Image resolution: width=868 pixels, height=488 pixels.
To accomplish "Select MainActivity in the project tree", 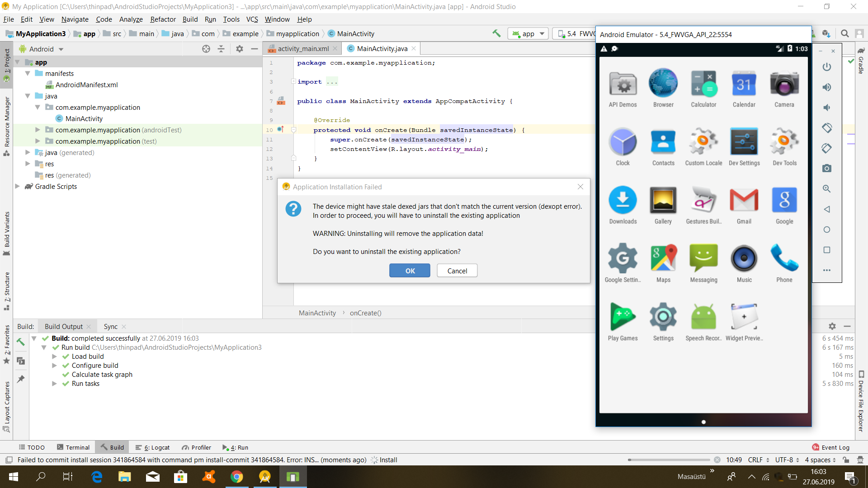I will point(84,118).
